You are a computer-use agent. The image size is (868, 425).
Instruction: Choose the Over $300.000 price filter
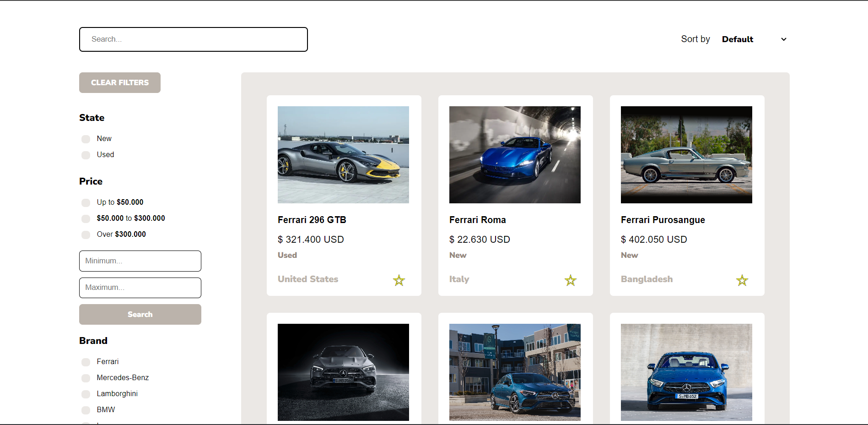click(x=86, y=234)
